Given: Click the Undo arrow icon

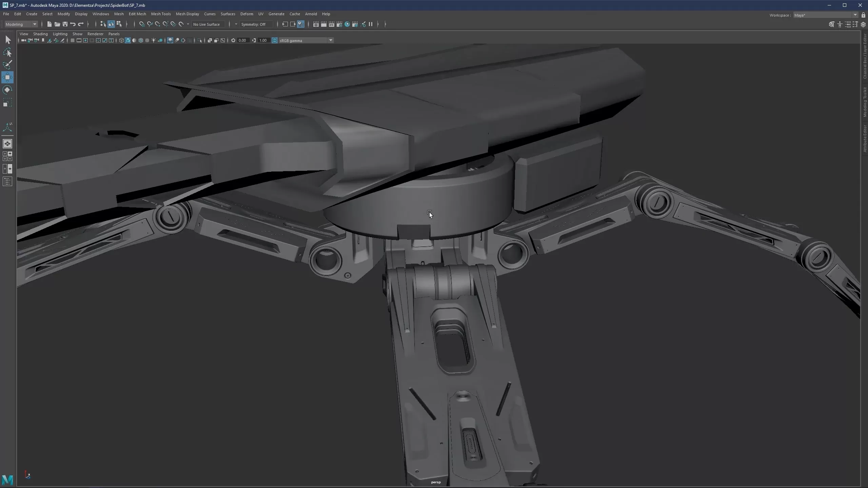Looking at the screenshot, I should [x=73, y=24].
